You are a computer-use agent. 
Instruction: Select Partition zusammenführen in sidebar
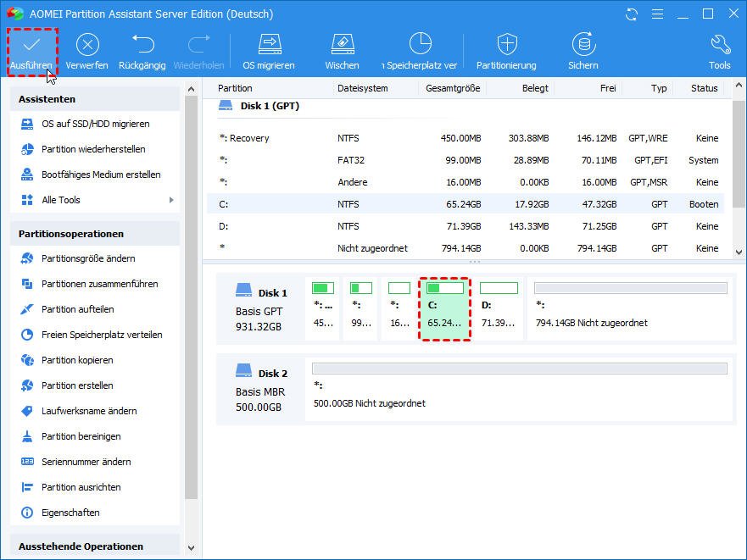tap(99, 284)
